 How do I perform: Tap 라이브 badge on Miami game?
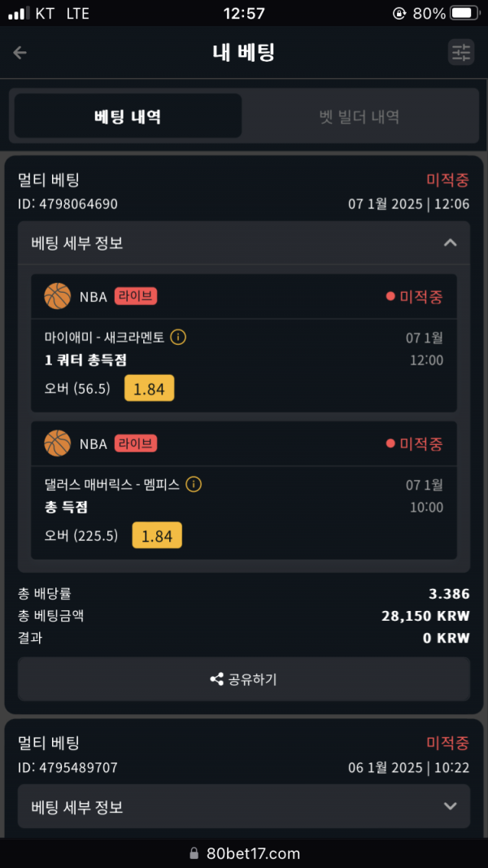[136, 296]
